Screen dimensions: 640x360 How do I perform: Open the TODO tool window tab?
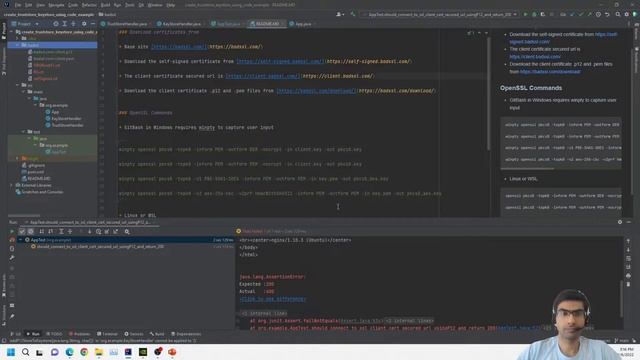pos(54,334)
